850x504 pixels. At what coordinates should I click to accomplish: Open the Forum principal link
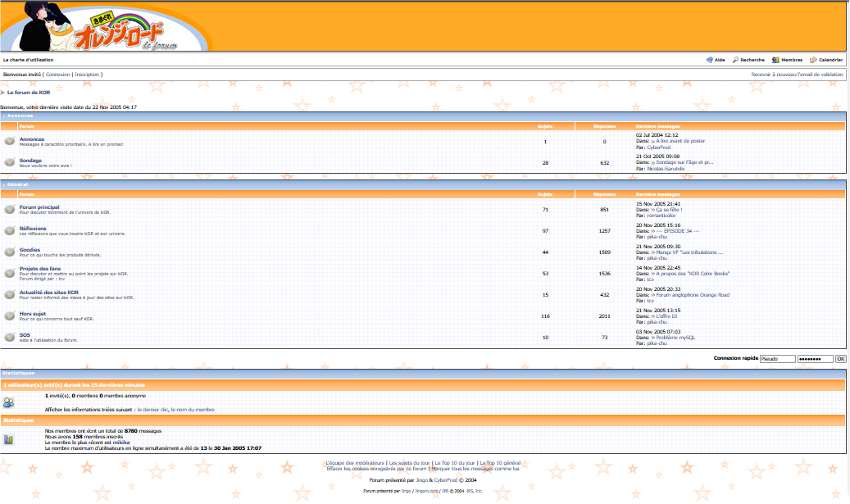coord(39,207)
